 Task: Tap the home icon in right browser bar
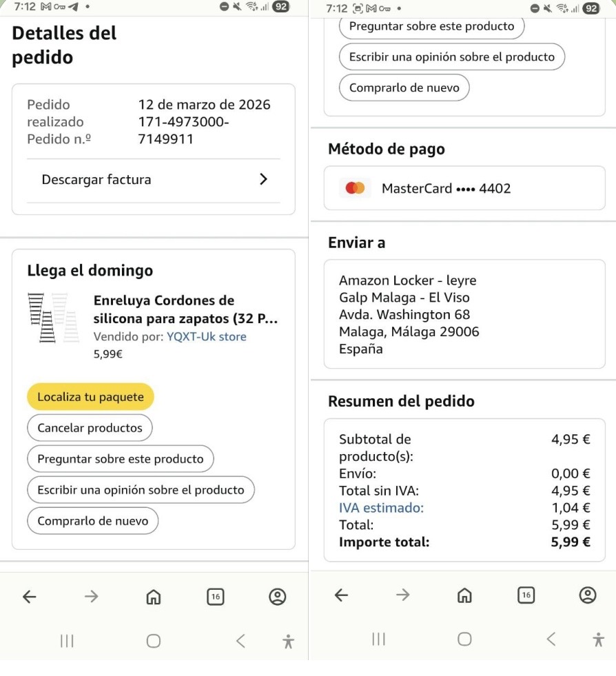point(464,595)
